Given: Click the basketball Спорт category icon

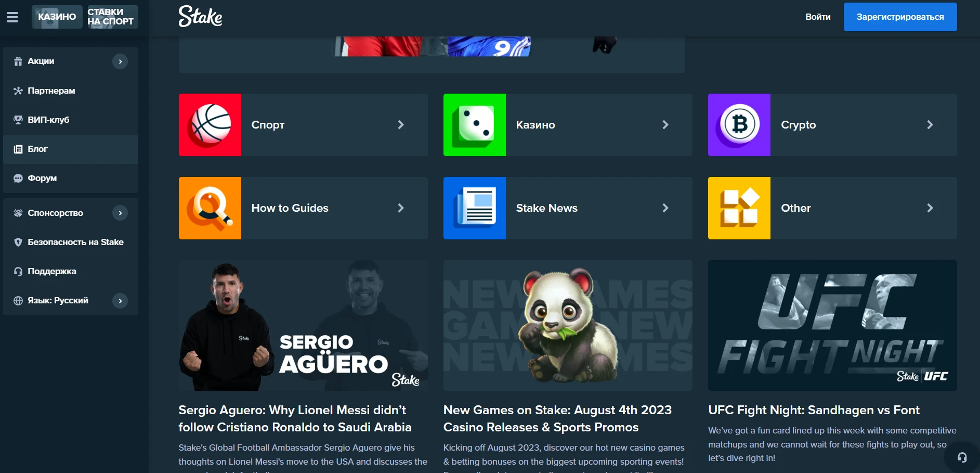Looking at the screenshot, I should coord(210,125).
